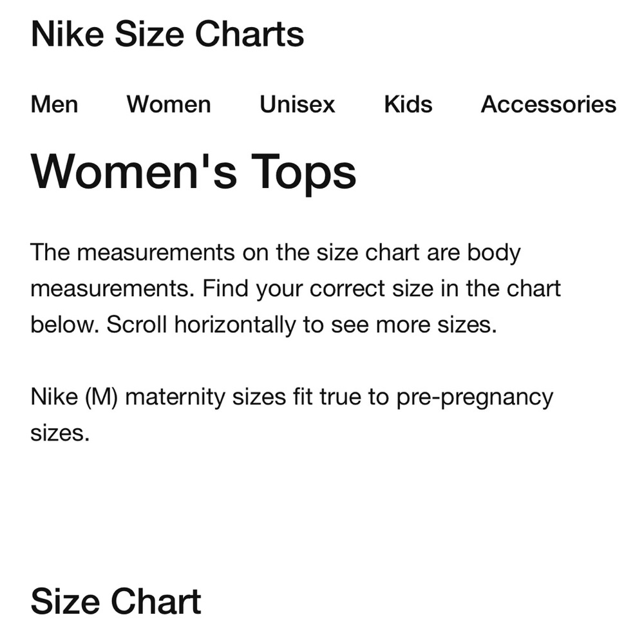Click the "Size Chart" section heading
This screenshot has height=644, width=644.
pos(116,601)
